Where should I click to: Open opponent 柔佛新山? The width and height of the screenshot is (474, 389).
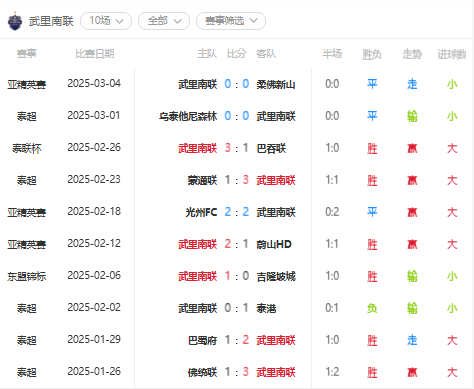tap(276, 84)
